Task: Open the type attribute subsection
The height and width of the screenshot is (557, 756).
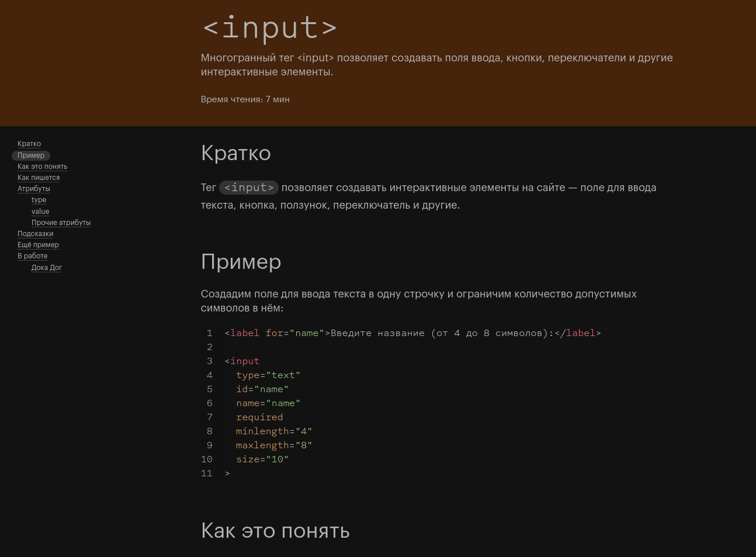Action: 39,200
